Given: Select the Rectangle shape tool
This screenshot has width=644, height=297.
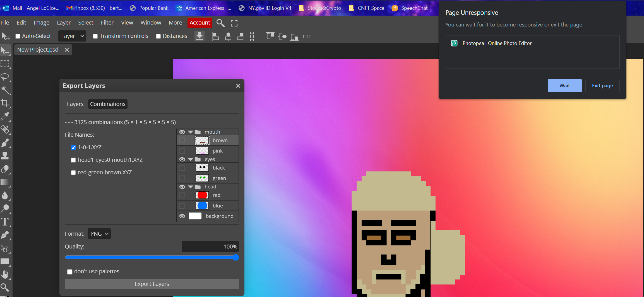Looking at the screenshot, I should 5,261.
